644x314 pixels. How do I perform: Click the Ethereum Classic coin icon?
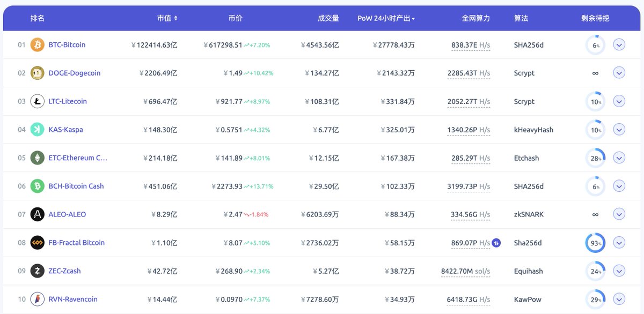36,158
